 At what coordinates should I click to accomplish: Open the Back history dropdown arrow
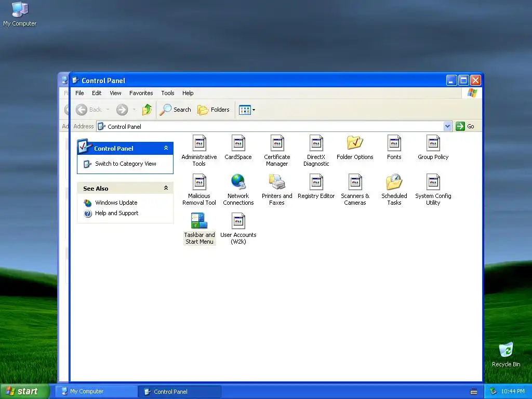point(108,110)
